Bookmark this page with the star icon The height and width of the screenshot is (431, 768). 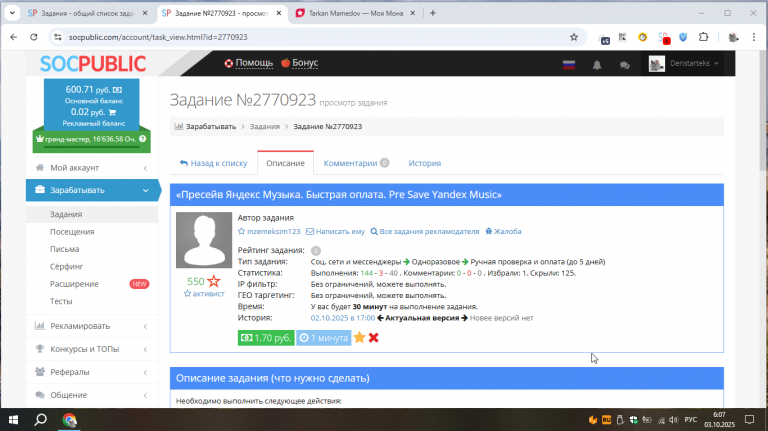[x=574, y=37]
